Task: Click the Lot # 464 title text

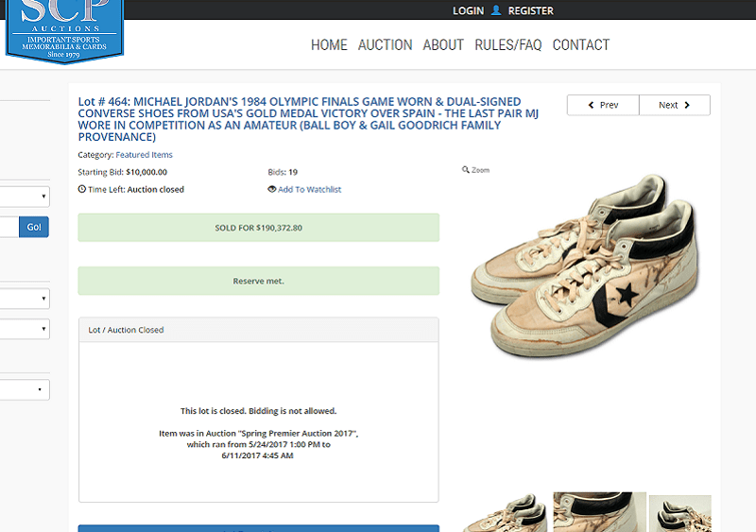Action: tap(309, 119)
